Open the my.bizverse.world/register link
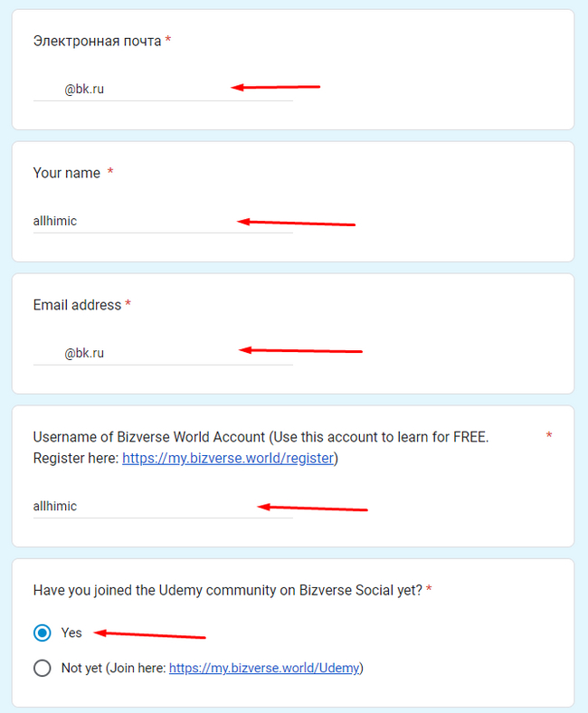Screen dimensions: 588x713 pyautogui.click(x=228, y=459)
